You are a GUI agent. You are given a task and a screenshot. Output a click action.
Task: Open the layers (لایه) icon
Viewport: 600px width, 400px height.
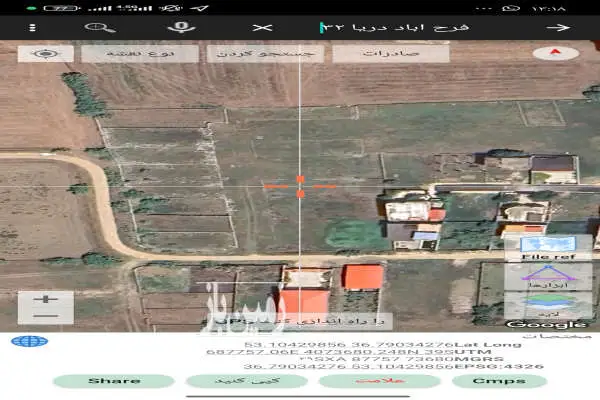(x=548, y=305)
